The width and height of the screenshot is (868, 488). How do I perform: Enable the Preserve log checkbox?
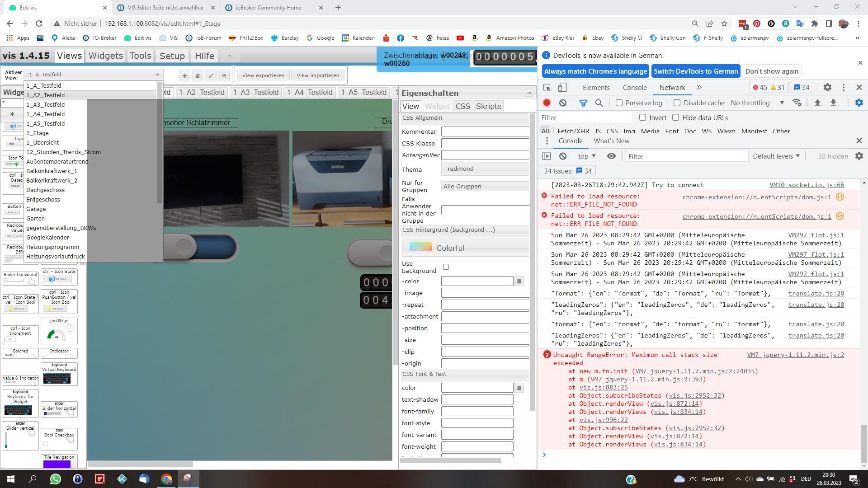tap(619, 103)
